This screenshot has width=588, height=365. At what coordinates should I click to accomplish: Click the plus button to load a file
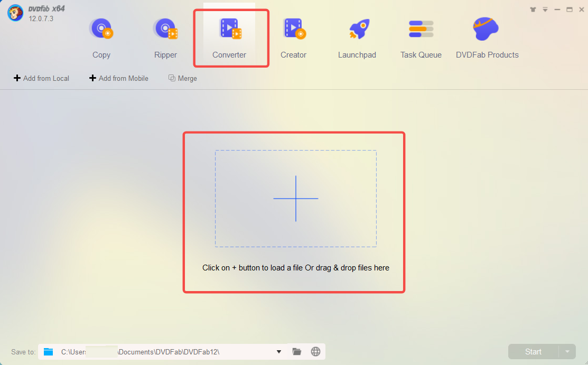296,199
